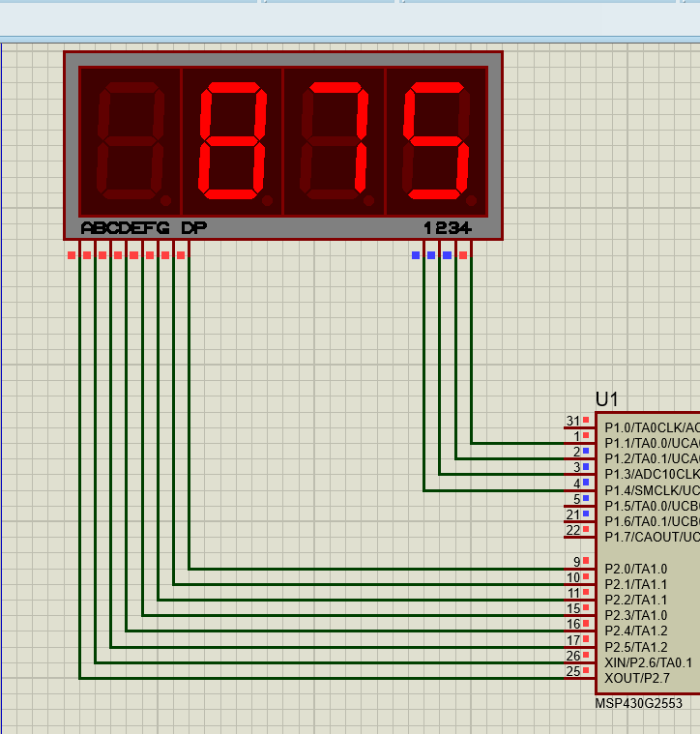Click pin number 15 on U1
The height and width of the screenshot is (734, 700).
[573, 608]
